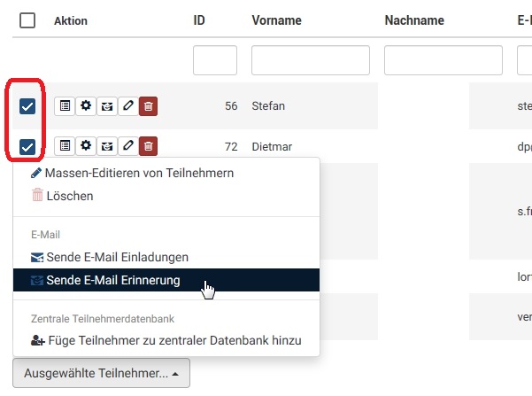Click the Vorname filter input field
The height and width of the screenshot is (396, 532).
coord(310,60)
